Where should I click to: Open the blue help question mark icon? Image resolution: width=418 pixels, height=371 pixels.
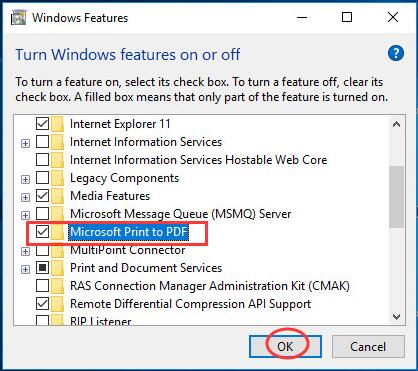pyautogui.click(x=396, y=54)
